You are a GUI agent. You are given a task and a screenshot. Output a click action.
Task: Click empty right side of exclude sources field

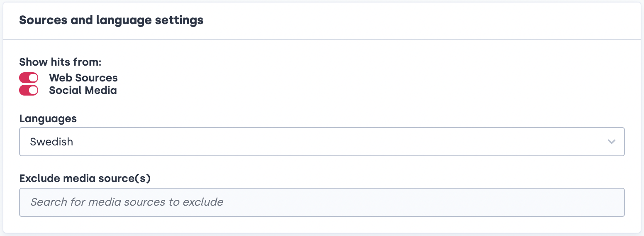[x=498, y=202]
